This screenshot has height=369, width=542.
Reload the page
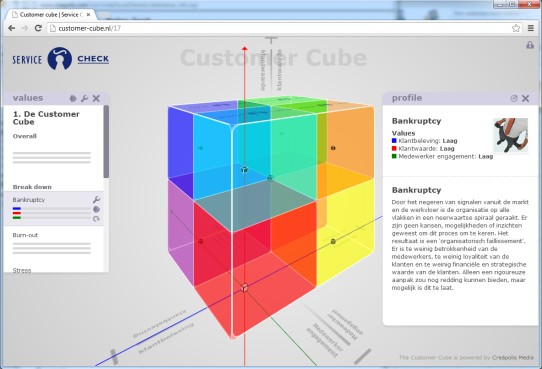38,28
